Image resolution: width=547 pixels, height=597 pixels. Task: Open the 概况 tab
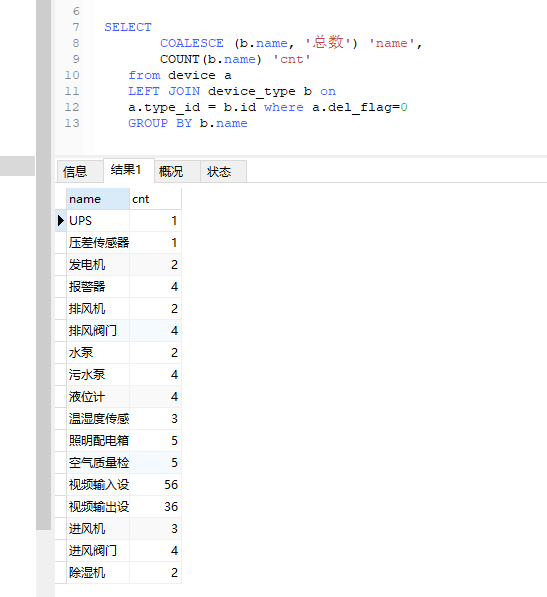click(177, 172)
